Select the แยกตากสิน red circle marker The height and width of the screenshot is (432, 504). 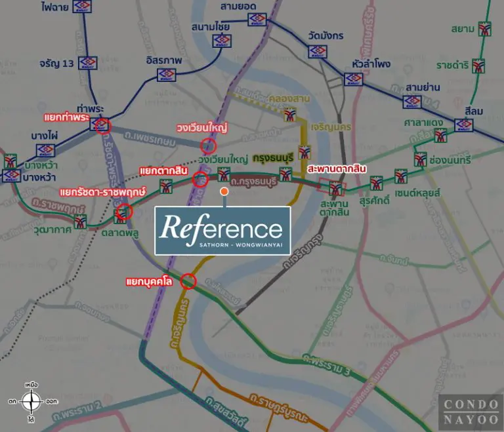coord(200,179)
